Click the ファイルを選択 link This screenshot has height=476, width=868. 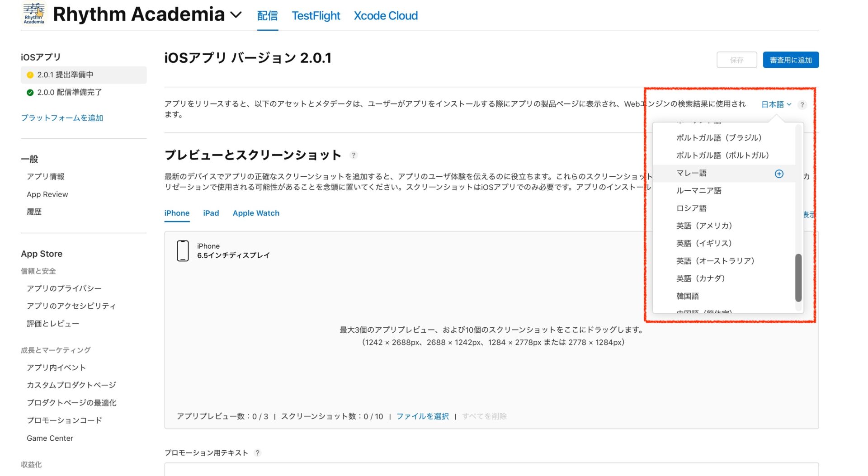(x=422, y=416)
